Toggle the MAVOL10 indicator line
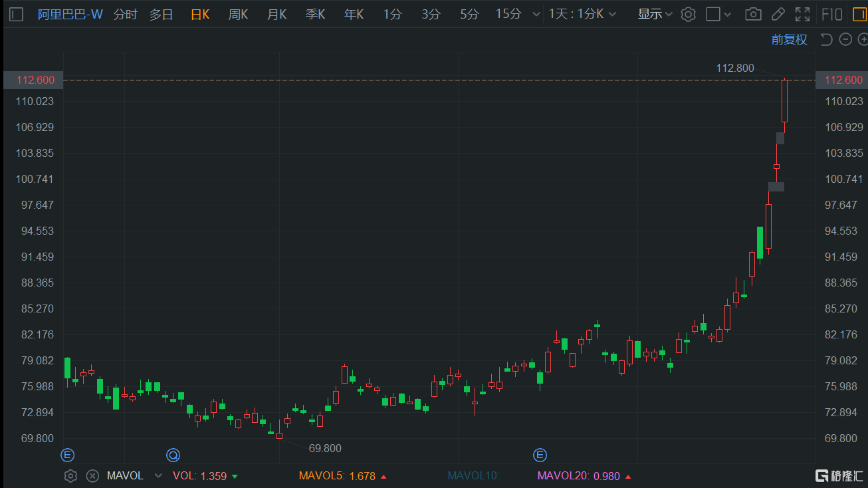868x488 pixels. [473, 475]
